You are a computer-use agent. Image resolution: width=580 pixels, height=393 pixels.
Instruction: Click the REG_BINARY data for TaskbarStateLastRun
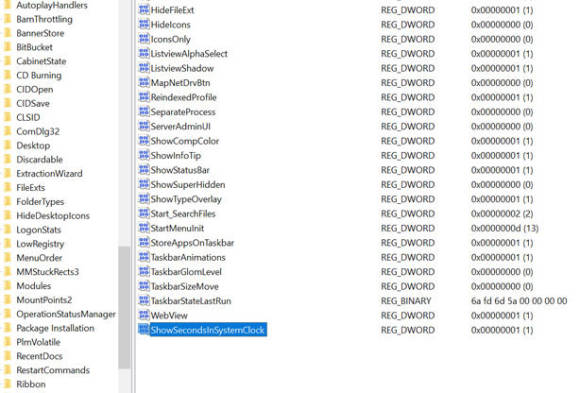point(519,300)
